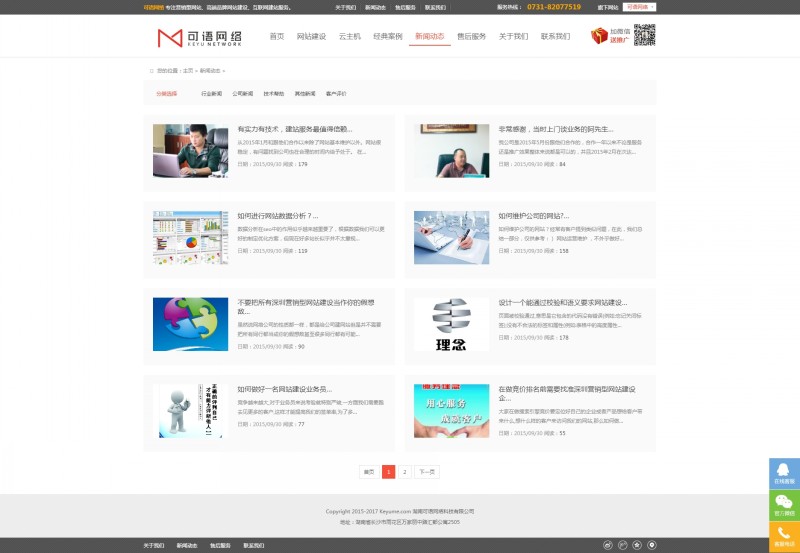This screenshot has width=800, height=553.
Task: Open 网站建设 in the main navigation
Action: pyautogui.click(x=311, y=36)
